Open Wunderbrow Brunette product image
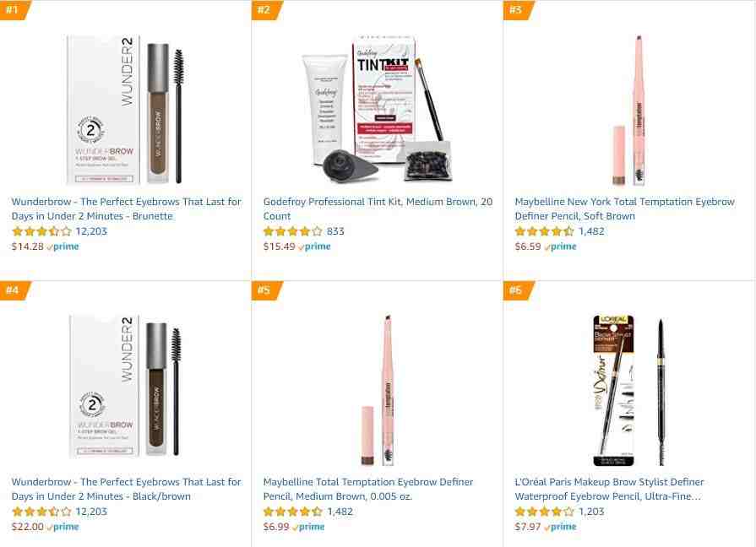This screenshot has width=756, height=547. click(126, 110)
